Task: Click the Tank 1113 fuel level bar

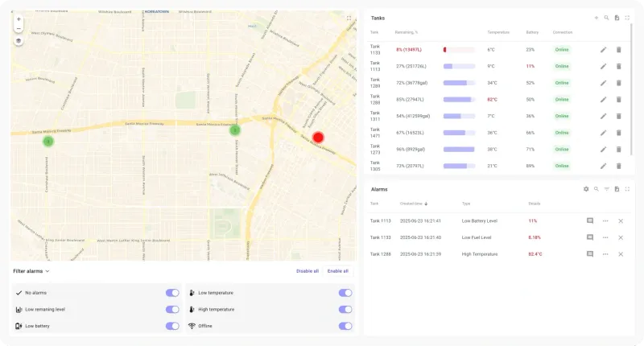Action: coord(459,66)
